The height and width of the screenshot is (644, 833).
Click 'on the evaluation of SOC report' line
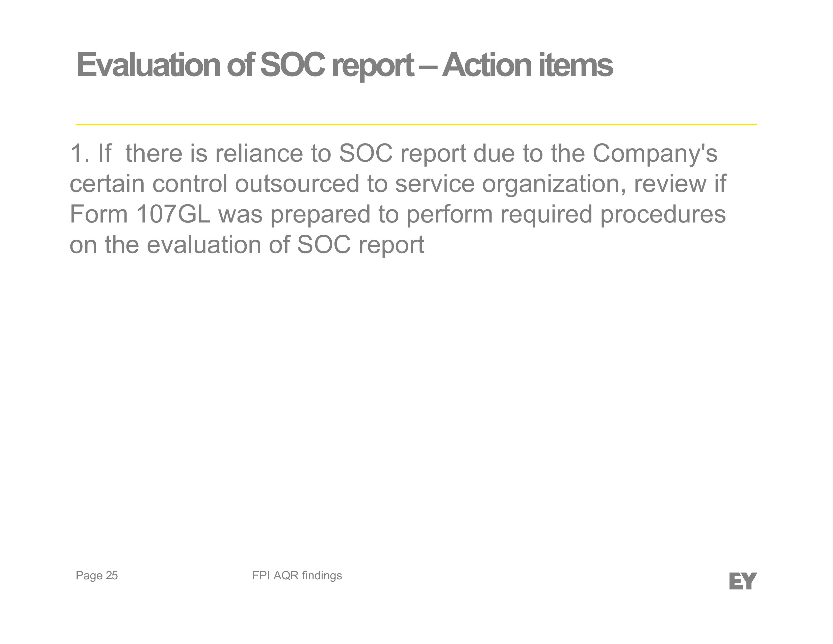click(247, 245)
